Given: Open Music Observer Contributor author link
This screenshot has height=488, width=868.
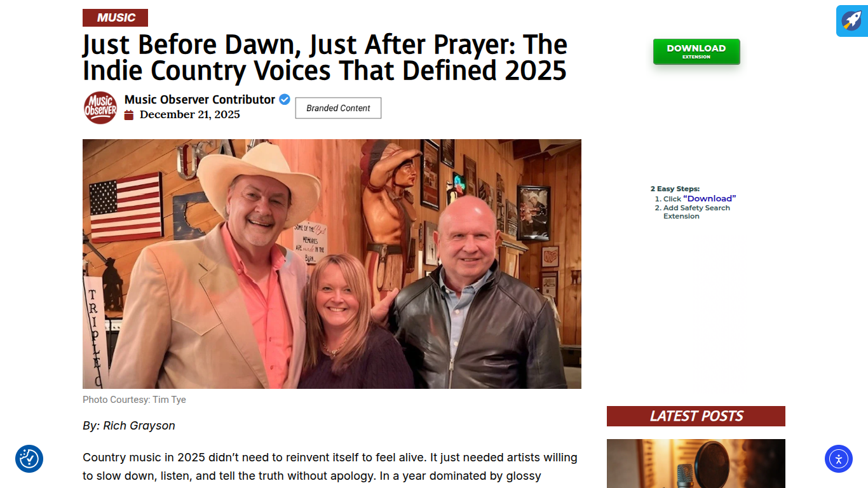Looking at the screenshot, I should pos(200,99).
